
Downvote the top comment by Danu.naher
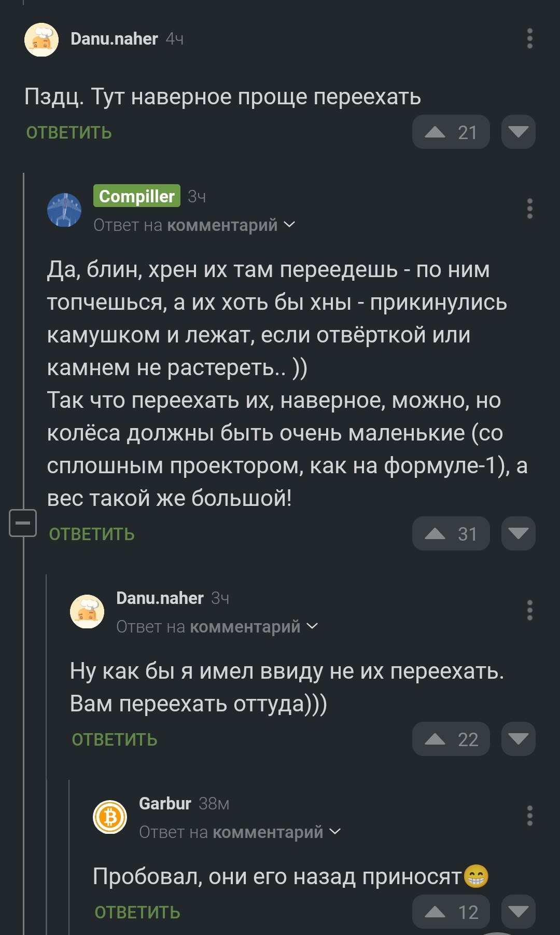pos(518,132)
